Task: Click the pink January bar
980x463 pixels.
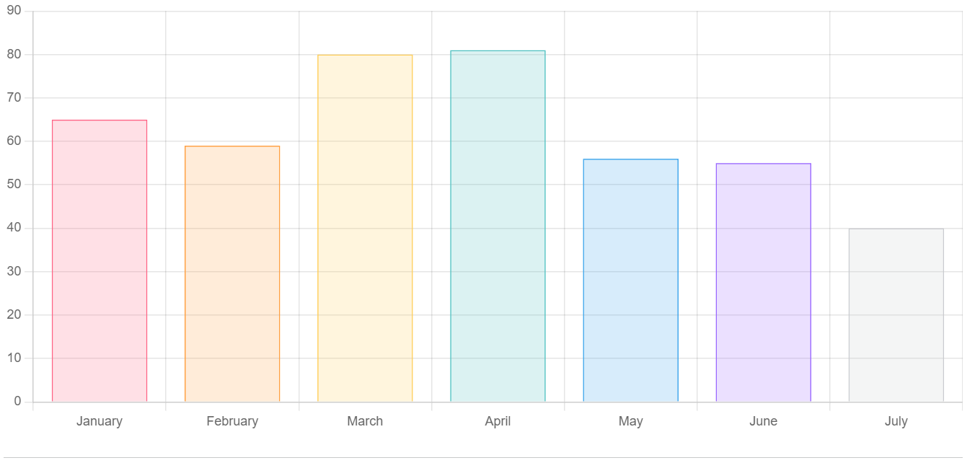Action: (x=100, y=260)
